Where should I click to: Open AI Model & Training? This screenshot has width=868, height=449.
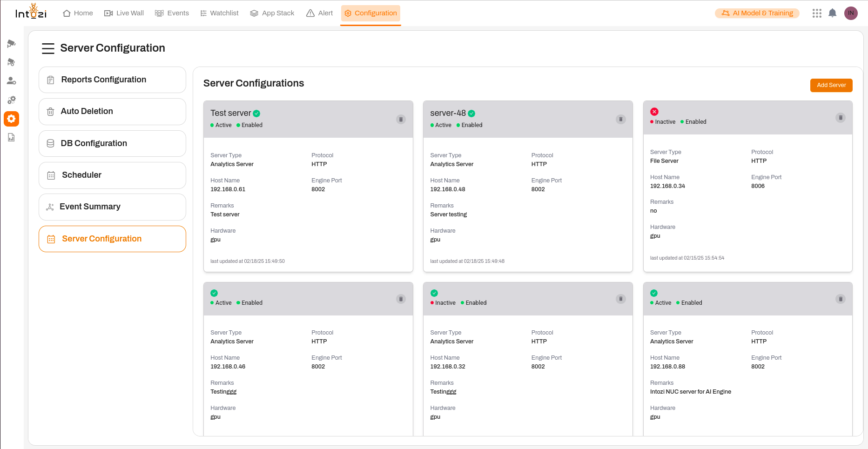tap(757, 13)
